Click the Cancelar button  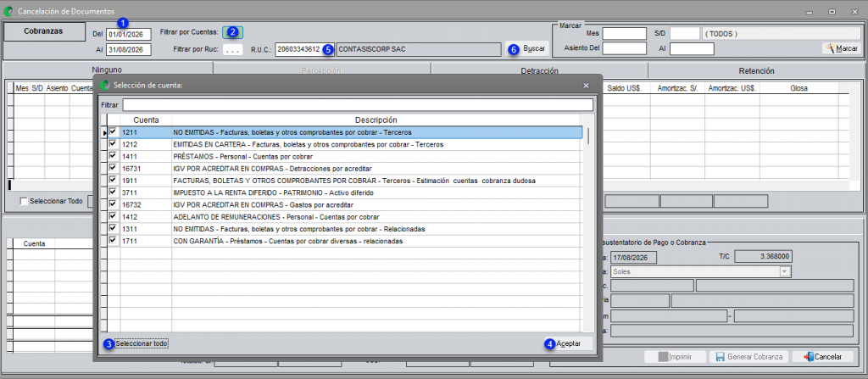(x=822, y=357)
